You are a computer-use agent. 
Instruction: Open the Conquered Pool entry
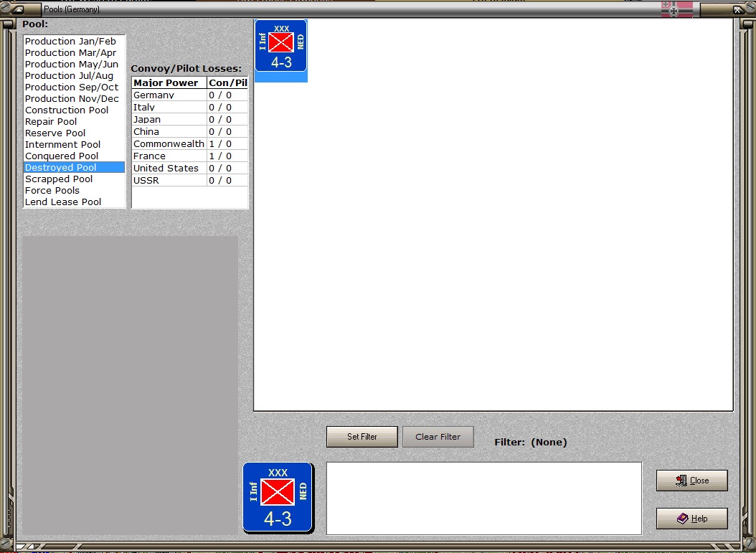[x=75, y=156]
